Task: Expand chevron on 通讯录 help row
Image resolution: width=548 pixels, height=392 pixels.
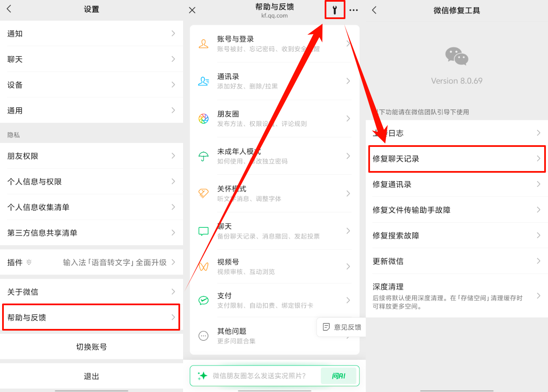Action: coord(348,81)
